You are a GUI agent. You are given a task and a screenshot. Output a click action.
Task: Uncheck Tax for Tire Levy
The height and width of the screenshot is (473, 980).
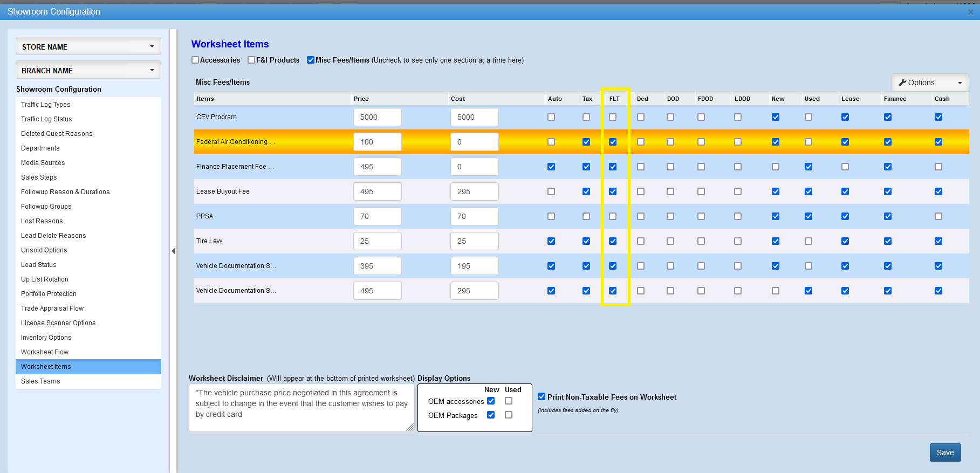pyautogui.click(x=586, y=241)
